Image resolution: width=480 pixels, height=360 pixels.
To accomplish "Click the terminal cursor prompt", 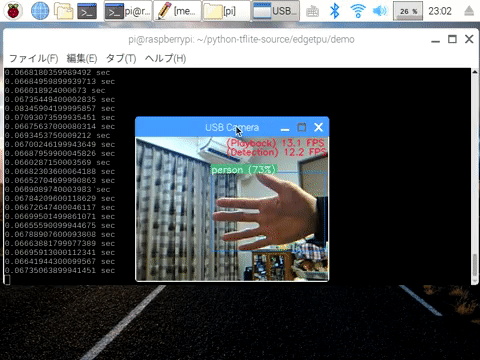I will tap(7, 280).
